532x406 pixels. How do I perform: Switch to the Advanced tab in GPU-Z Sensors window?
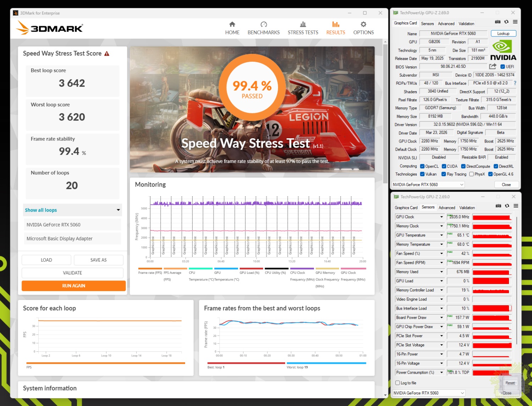447,208
